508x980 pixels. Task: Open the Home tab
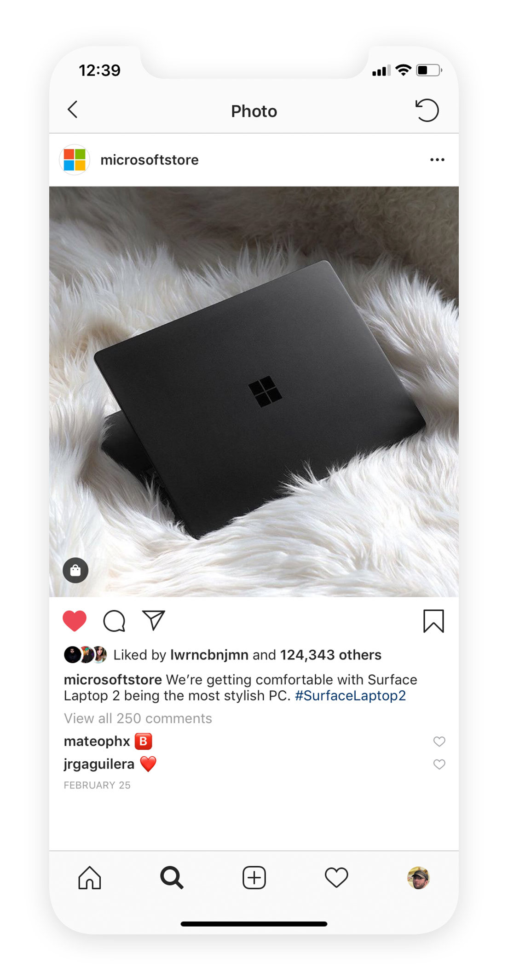90,877
